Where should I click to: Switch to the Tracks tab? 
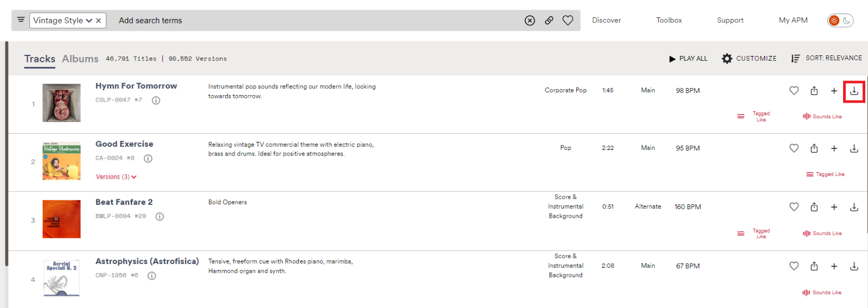pyautogui.click(x=40, y=59)
